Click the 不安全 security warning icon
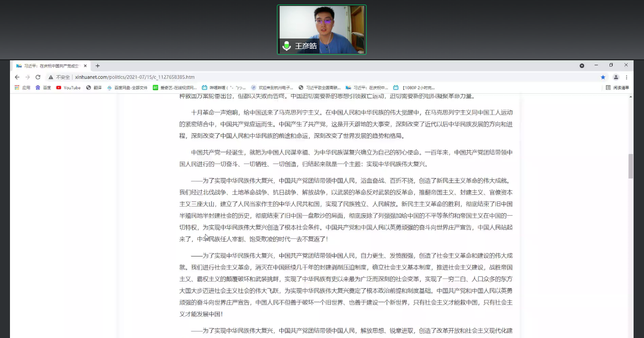The width and height of the screenshot is (644, 338). [x=51, y=77]
